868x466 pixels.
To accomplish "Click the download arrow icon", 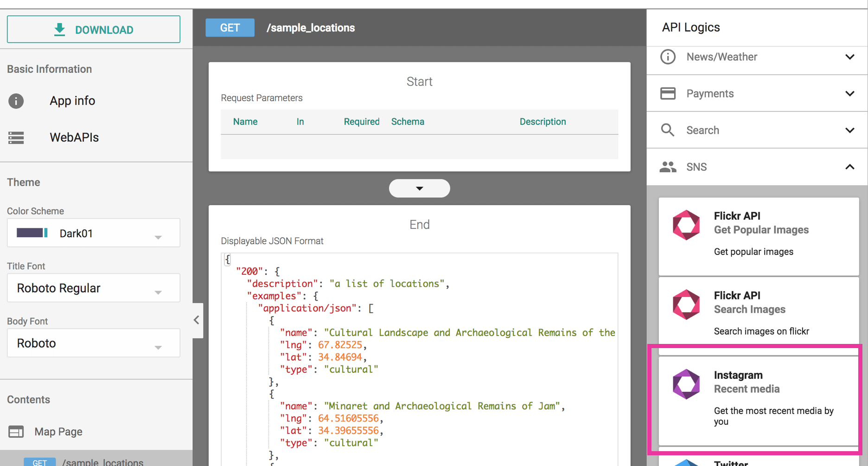I will tap(59, 29).
